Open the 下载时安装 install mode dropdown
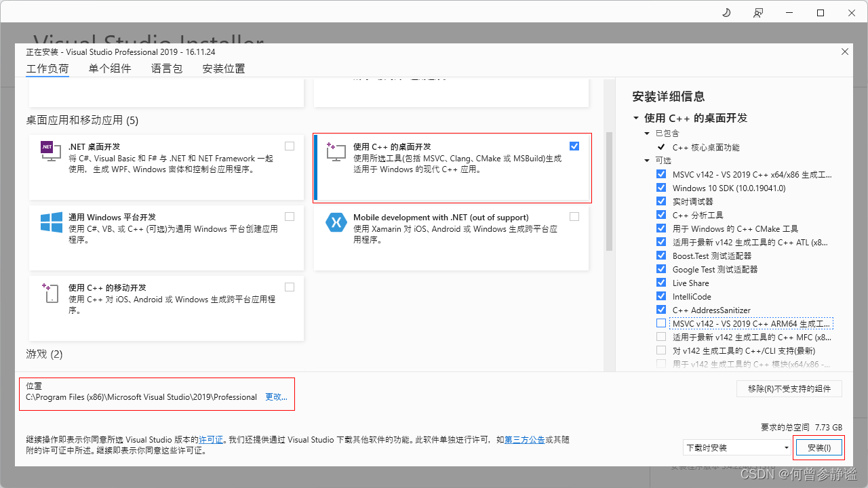868x488 pixels. point(736,447)
